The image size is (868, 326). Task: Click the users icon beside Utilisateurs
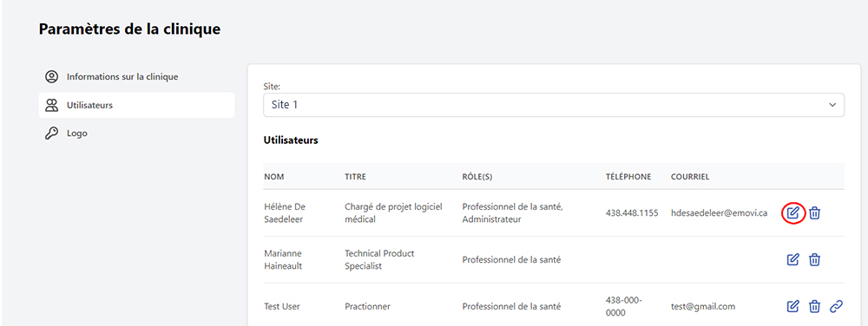click(51, 105)
